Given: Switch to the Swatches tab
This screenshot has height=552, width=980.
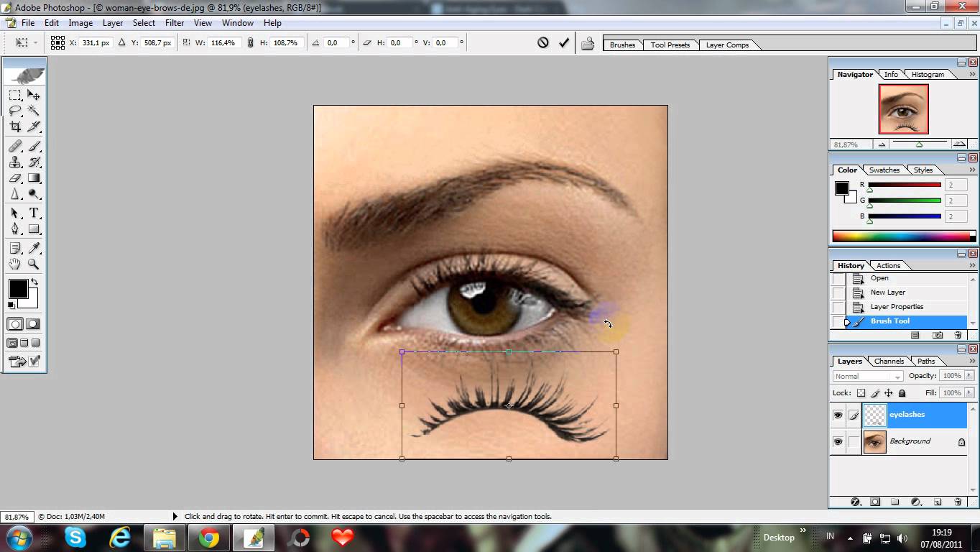Looking at the screenshot, I should coord(884,170).
